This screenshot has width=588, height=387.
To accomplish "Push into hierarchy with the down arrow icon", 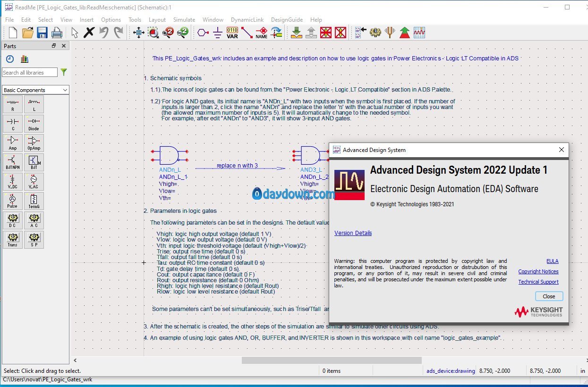I will 296,33.
